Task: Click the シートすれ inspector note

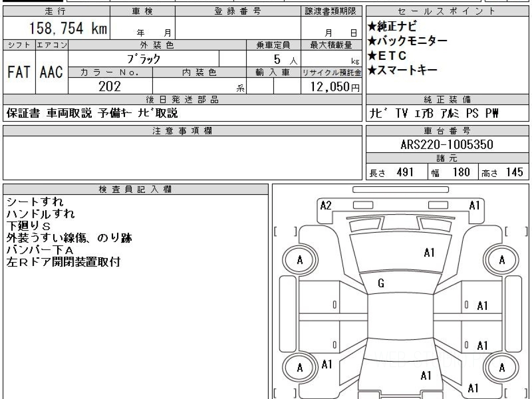Action: pos(35,202)
